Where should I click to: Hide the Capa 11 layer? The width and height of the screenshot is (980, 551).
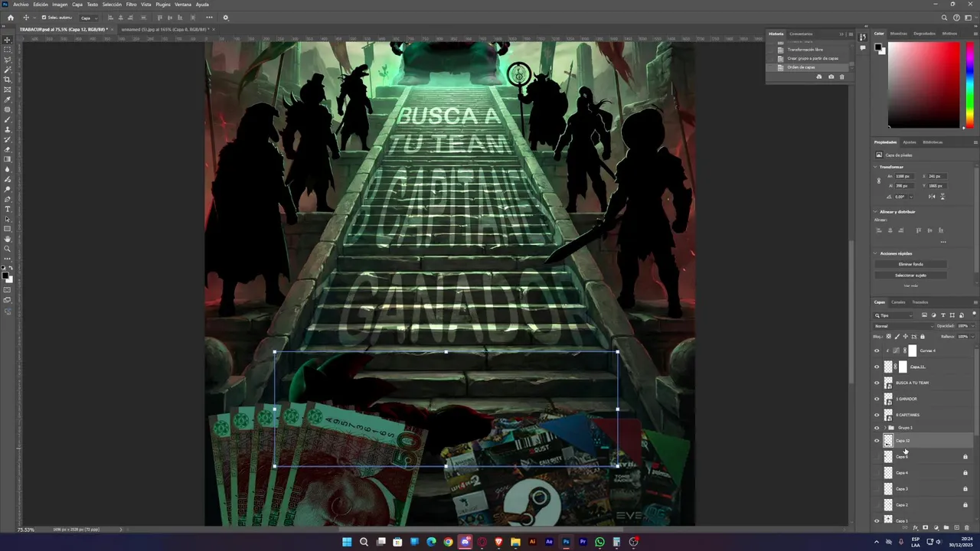(x=877, y=367)
